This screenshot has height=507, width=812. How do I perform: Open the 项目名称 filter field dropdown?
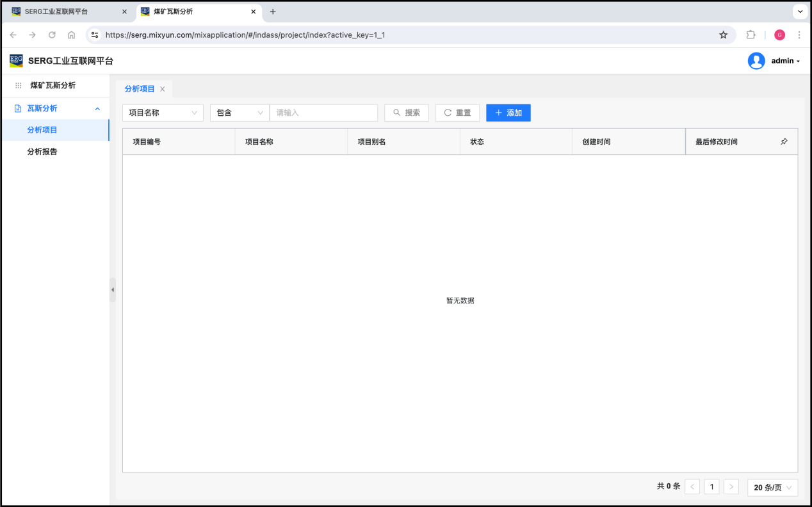(163, 113)
